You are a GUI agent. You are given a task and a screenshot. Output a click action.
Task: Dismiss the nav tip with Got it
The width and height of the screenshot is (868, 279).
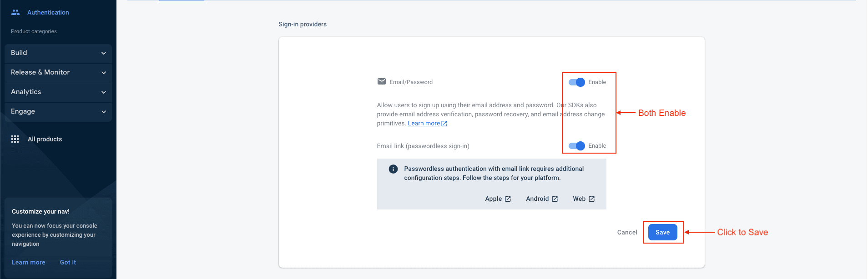tap(68, 262)
